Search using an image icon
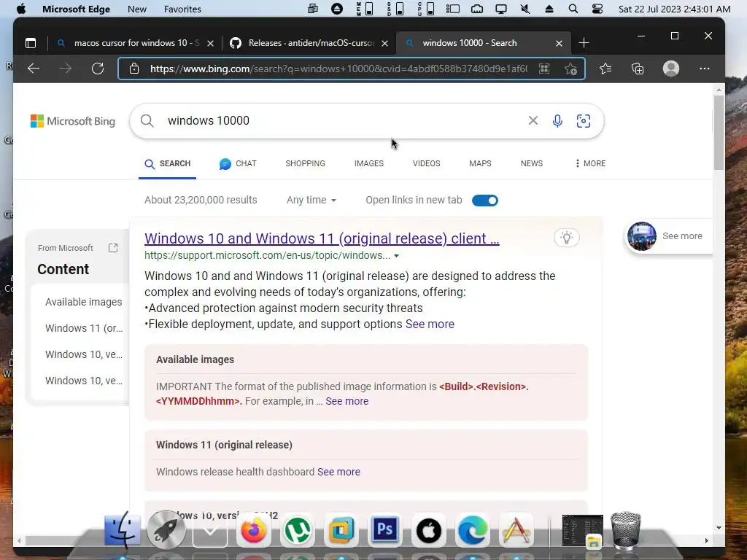 pos(583,121)
